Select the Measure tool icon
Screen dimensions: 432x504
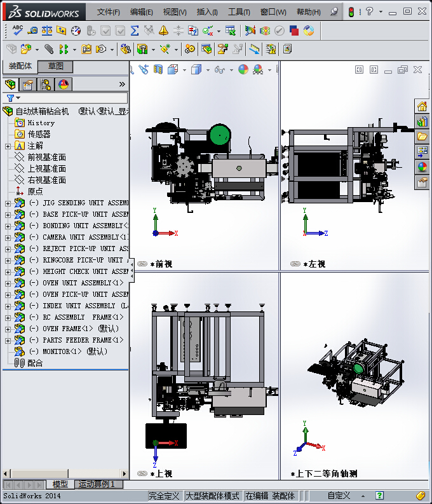click(x=32, y=31)
